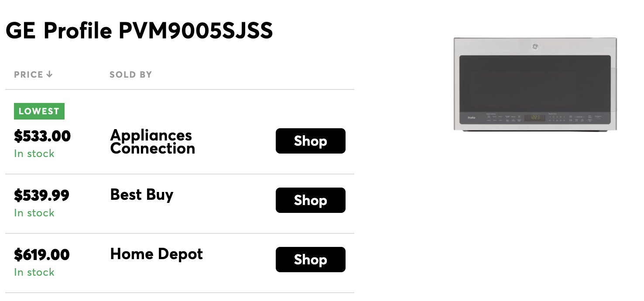Click In stock under the lowest price
The width and height of the screenshot is (644, 301).
point(34,154)
